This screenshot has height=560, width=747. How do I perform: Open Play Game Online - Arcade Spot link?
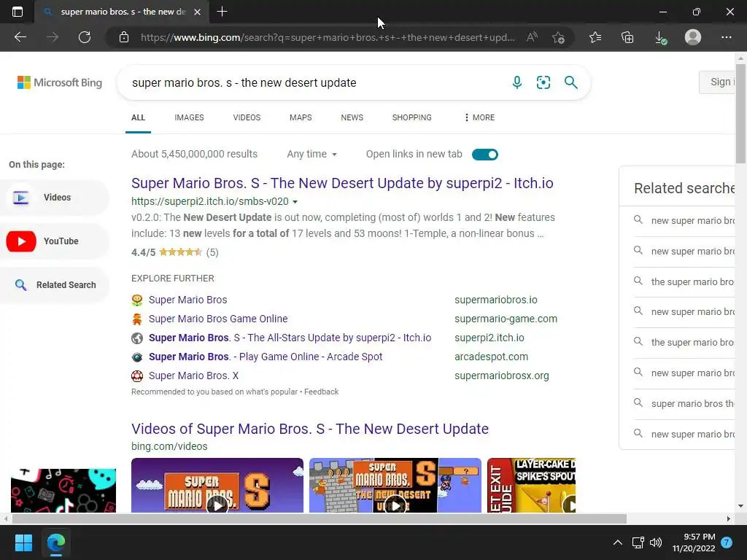coord(266,357)
